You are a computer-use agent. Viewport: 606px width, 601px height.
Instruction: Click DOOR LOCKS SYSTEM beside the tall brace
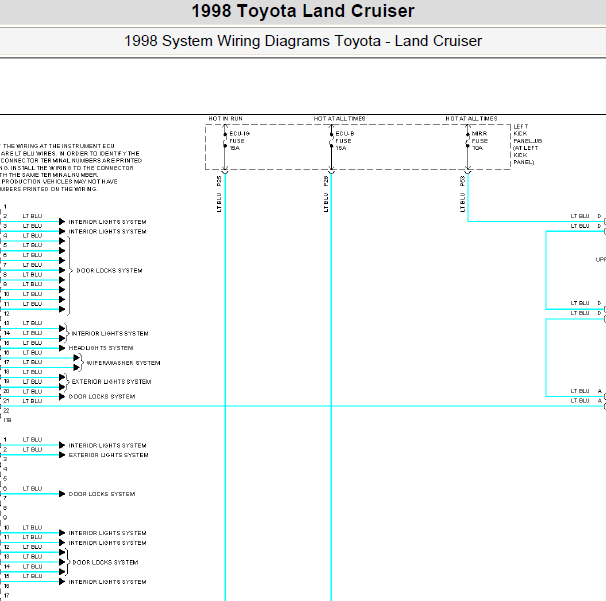(109, 271)
